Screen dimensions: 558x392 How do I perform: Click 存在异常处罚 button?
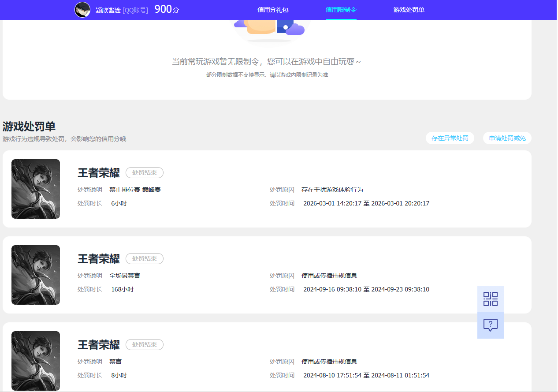(450, 138)
